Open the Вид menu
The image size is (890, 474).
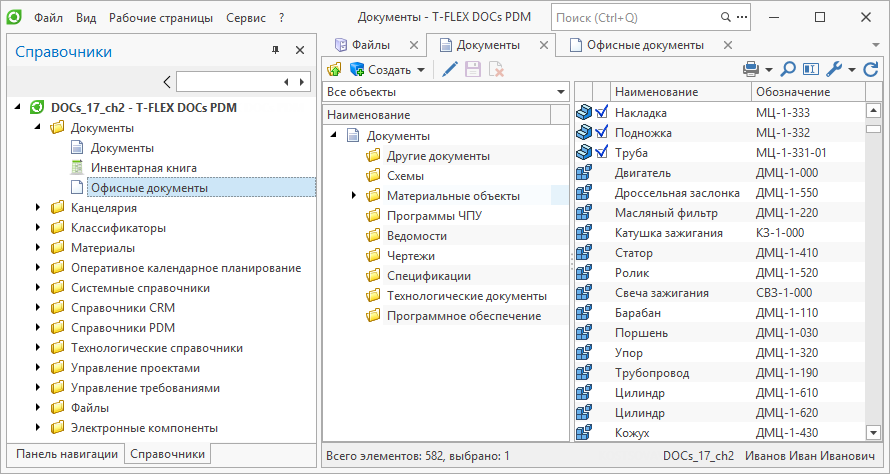pos(86,18)
